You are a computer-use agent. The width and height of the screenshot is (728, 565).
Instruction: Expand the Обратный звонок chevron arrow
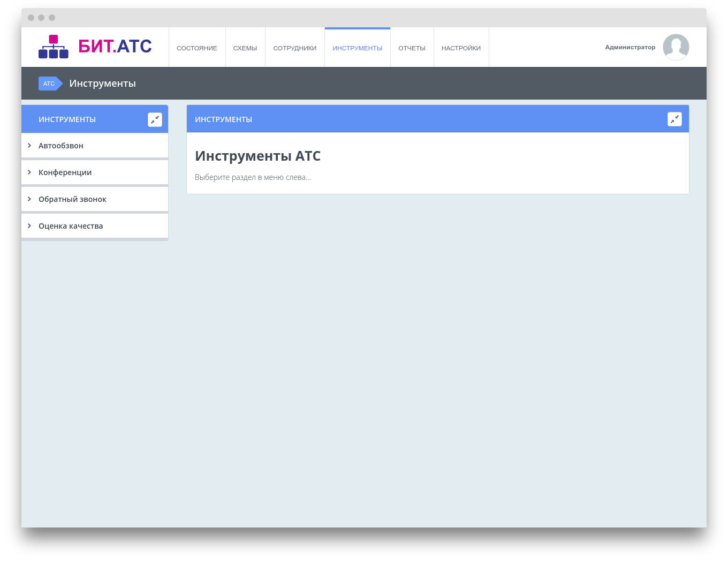coord(29,199)
